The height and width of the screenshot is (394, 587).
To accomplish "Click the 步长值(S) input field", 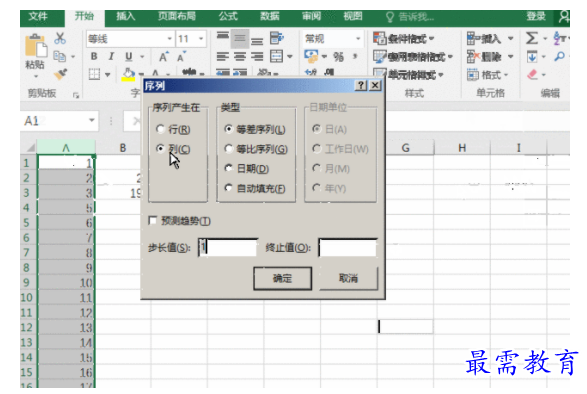I will point(228,248).
